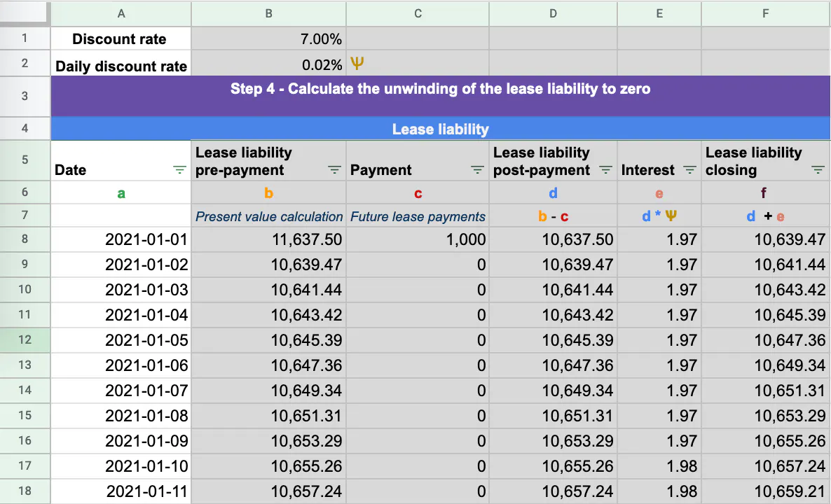Select column F header
This screenshot has height=504, width=831.
[766, 14]
